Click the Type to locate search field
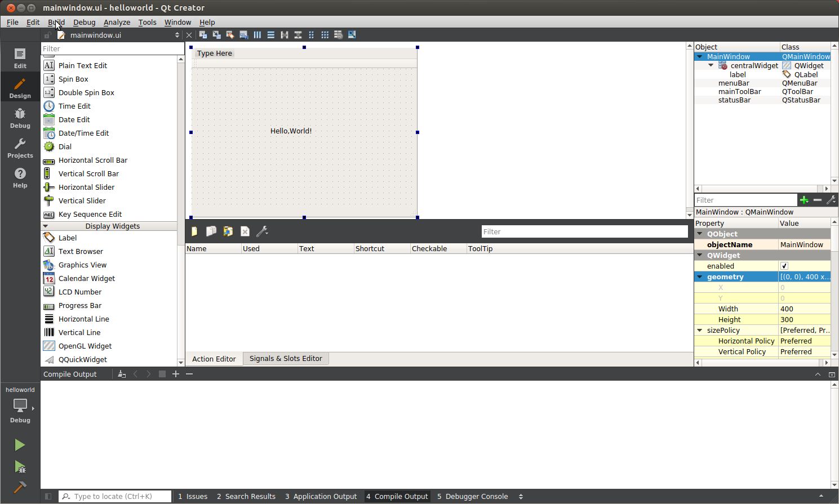 tap(116, 496)
